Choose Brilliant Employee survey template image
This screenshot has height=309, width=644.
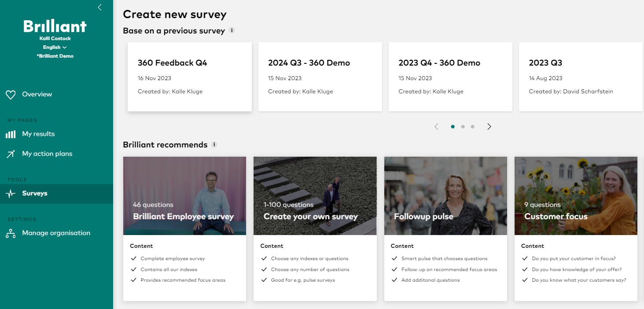(x=184, y=196)
